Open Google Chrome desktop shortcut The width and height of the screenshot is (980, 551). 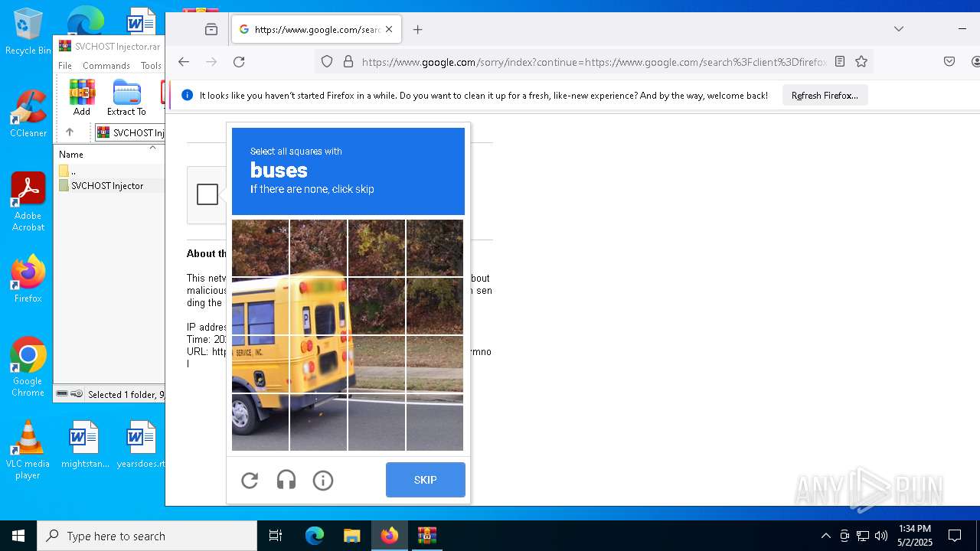[28, 367]
